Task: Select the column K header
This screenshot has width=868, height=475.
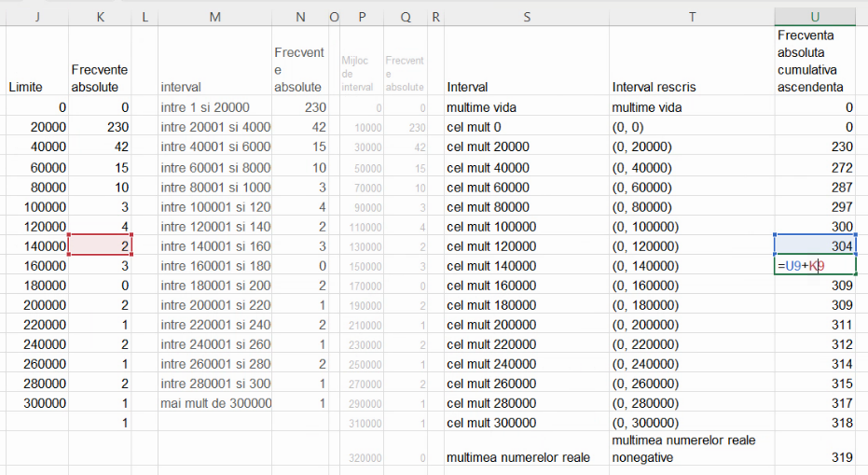Action: (x=100, y=17)
